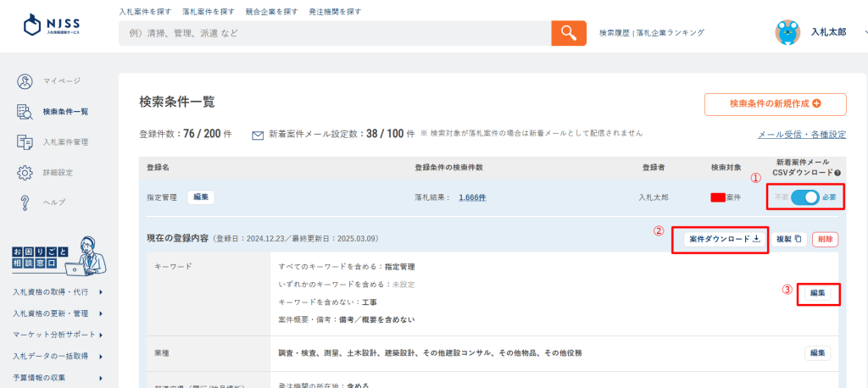Toggle the 新着案件メール 不要/必要 switch
This screenshot has height=388, width=868.
pos(805,197)
